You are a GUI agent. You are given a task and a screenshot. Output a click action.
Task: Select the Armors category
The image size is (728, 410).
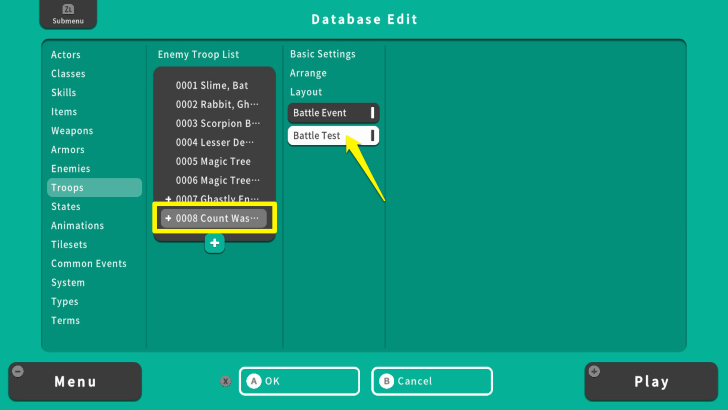coord(68,150)
